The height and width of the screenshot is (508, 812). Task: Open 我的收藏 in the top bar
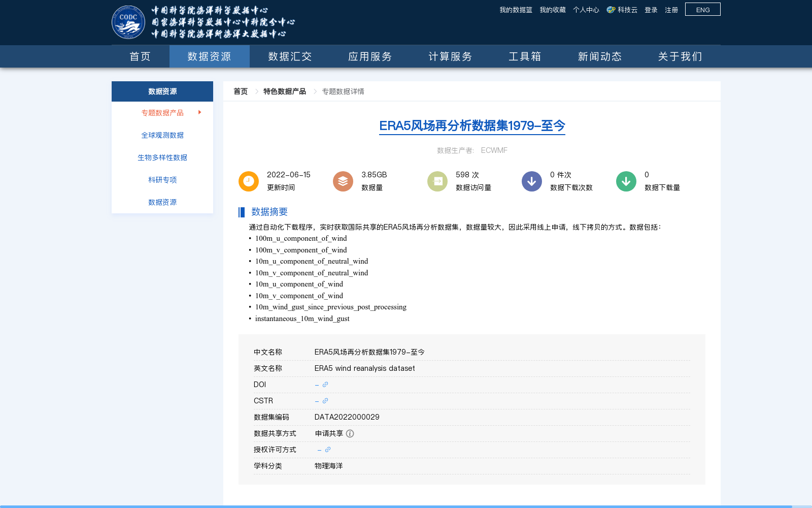[x=553, y=10]
